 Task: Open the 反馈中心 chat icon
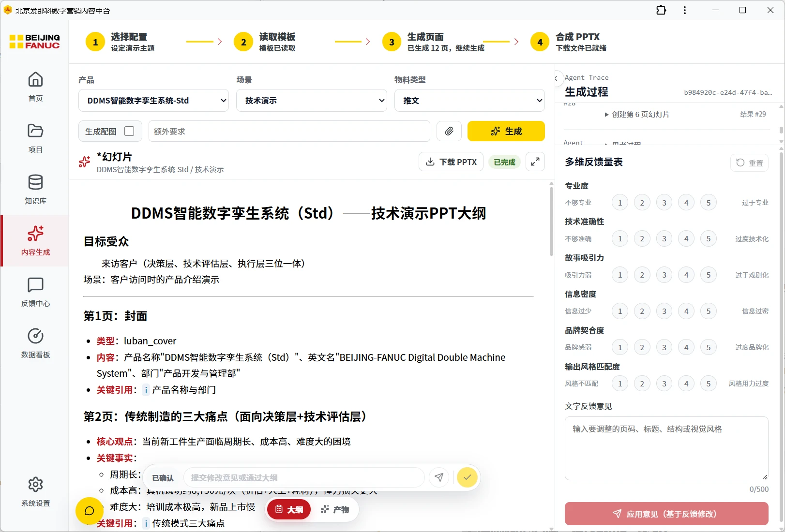click(x=35, y=285)
